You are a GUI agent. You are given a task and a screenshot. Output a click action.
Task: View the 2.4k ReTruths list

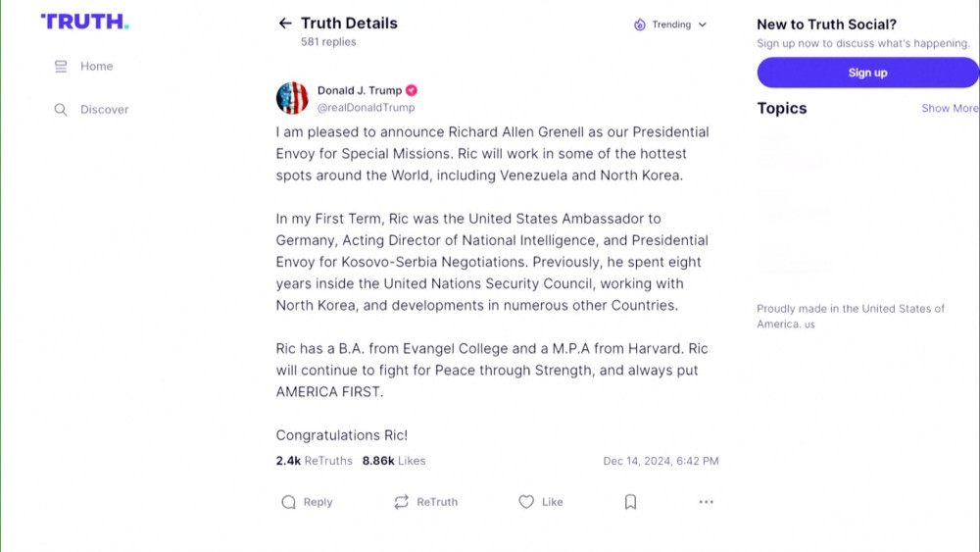314,461
